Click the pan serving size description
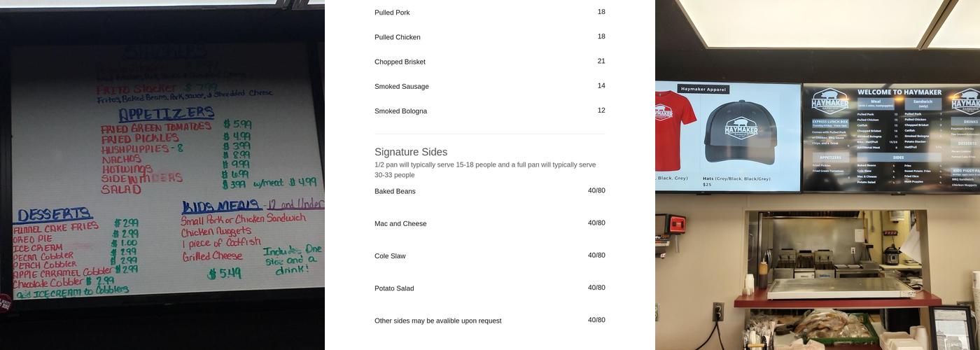Viewport: 980px width, 350px height. (485, 169)
